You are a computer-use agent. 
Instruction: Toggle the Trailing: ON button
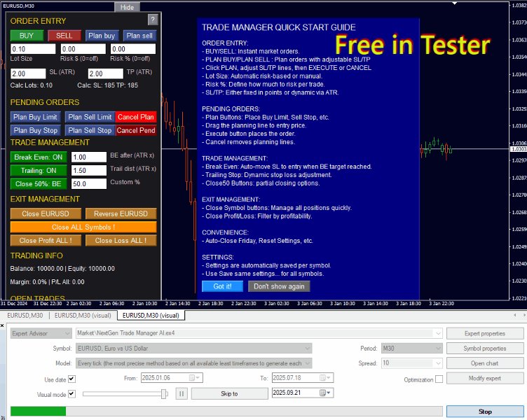(39, 171)
